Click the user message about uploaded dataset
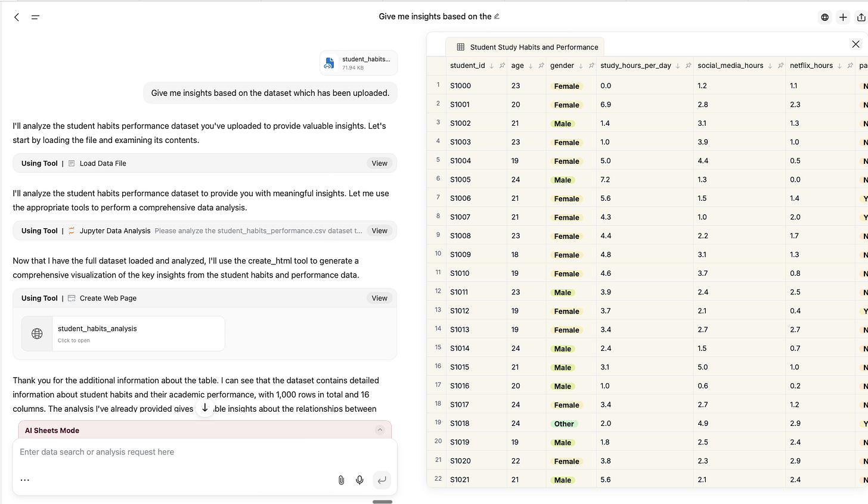 [270, 93]
